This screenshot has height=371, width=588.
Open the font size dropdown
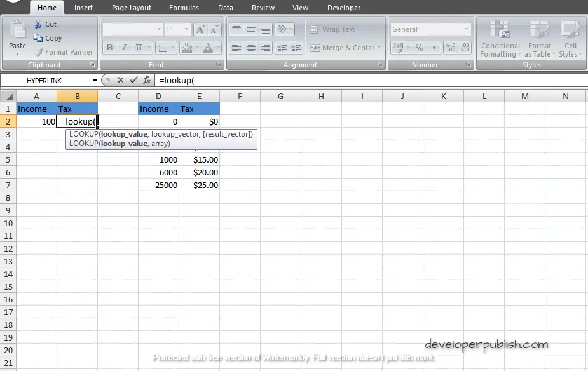pos(186,29)
